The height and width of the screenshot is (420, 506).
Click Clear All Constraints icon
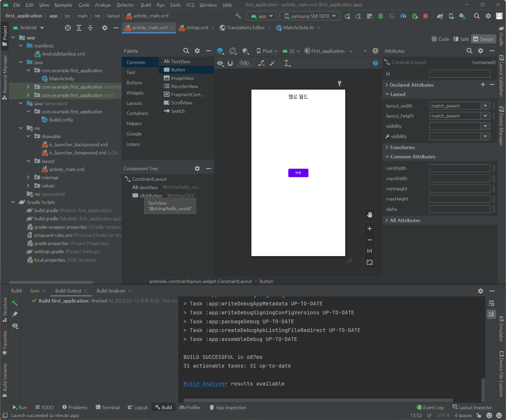[261, 63]
